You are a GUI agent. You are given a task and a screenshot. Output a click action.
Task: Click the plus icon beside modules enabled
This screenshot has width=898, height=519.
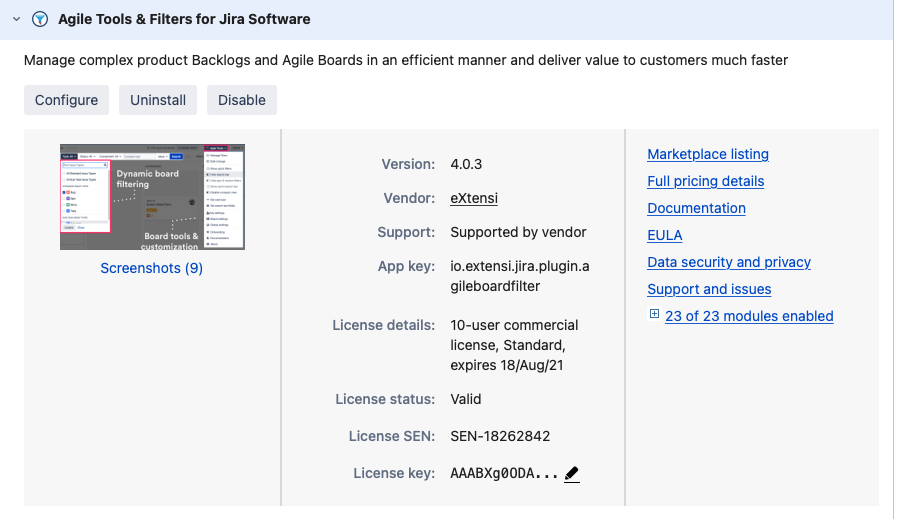coord(654,315)
